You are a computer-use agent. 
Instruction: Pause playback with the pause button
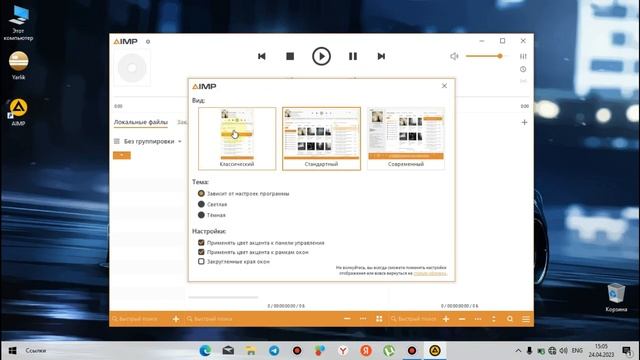click(353, 56)
